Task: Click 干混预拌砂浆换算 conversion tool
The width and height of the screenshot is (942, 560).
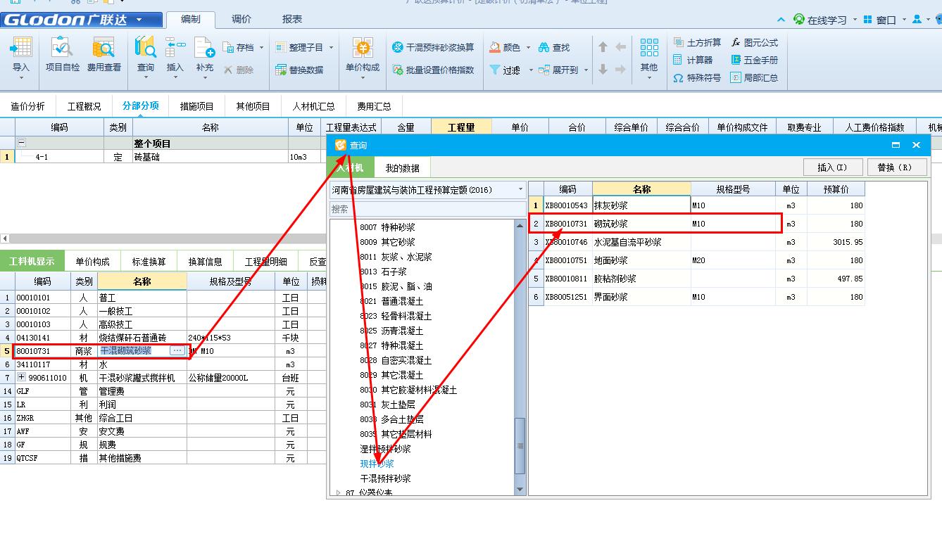Action: (x=434, y=47)
